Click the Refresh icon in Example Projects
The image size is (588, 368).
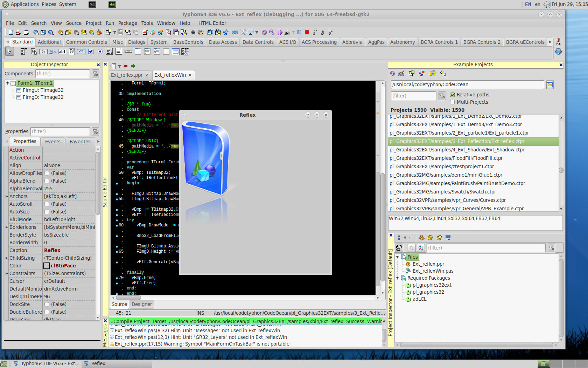click(392, 73)
